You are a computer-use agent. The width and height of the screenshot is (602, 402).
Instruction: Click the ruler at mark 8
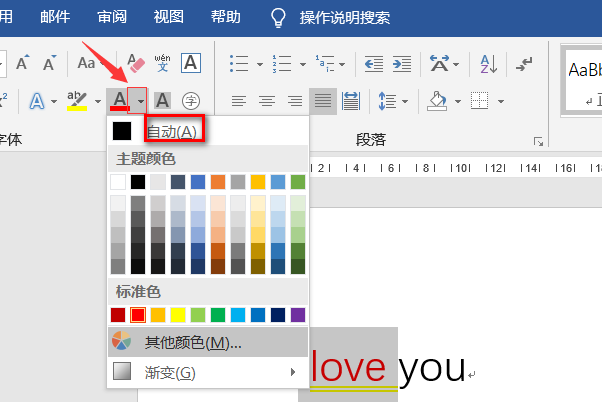(x=425, y=168)
